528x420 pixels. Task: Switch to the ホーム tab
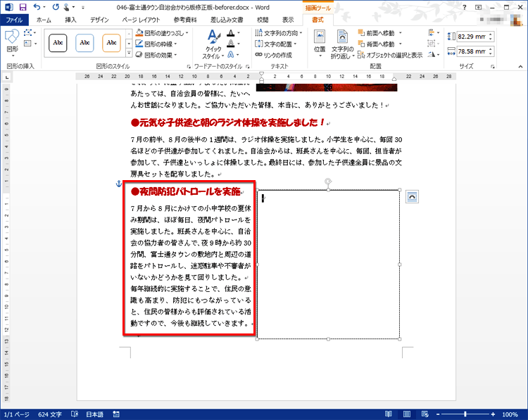tap(44, 20)
